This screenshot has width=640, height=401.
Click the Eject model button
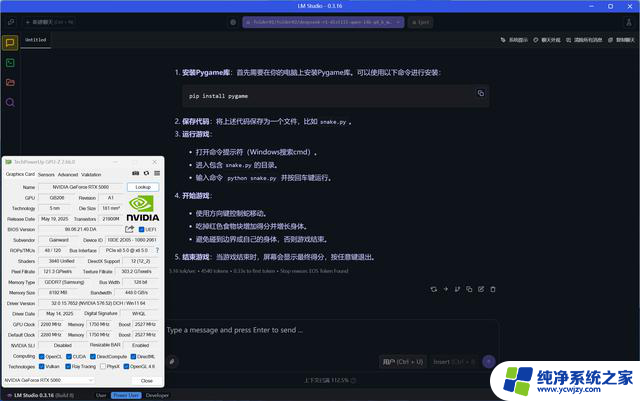click(x=420, y=22)
